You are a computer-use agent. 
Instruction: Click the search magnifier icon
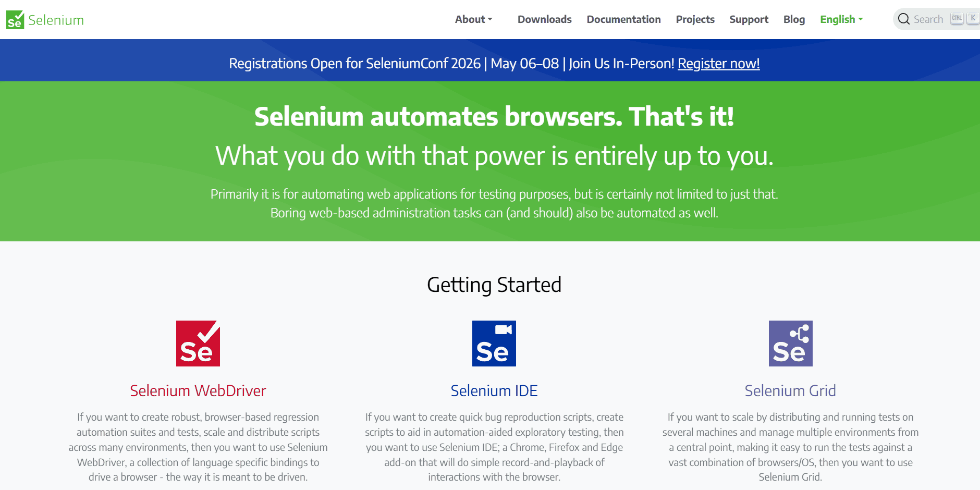[x=904, y=19]
